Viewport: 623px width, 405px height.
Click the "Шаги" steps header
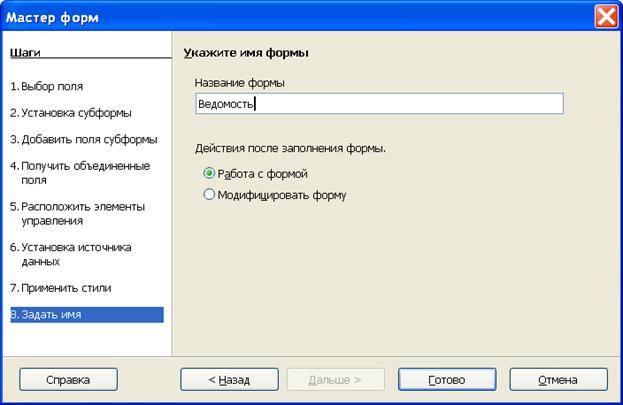tap(25, 52)
